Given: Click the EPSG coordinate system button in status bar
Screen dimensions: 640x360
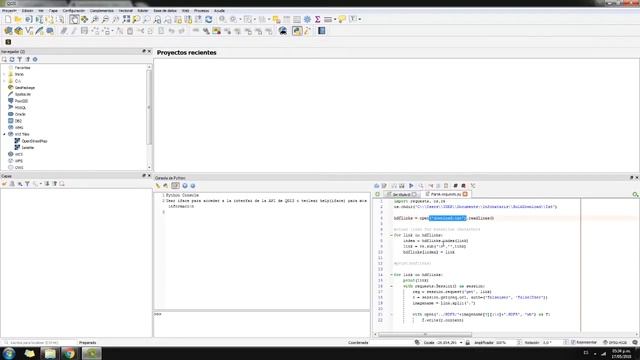Looking at the screenshot, I should [616, 343].
